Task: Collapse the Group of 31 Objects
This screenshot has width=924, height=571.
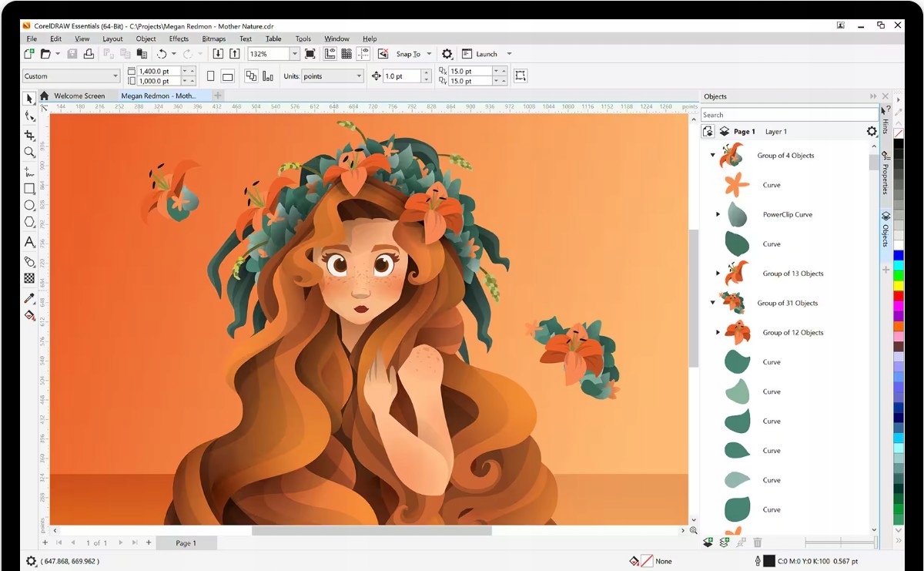Action: (x=712, y=303)
